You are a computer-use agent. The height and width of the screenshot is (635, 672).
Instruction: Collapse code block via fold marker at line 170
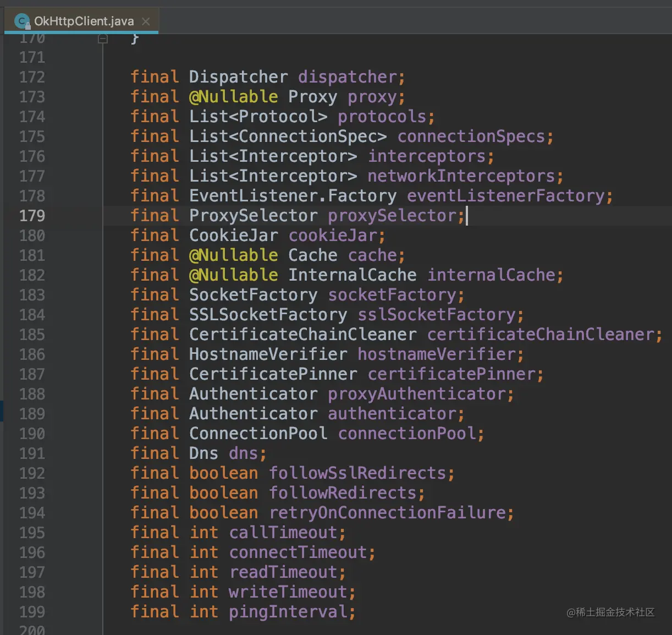103,39
